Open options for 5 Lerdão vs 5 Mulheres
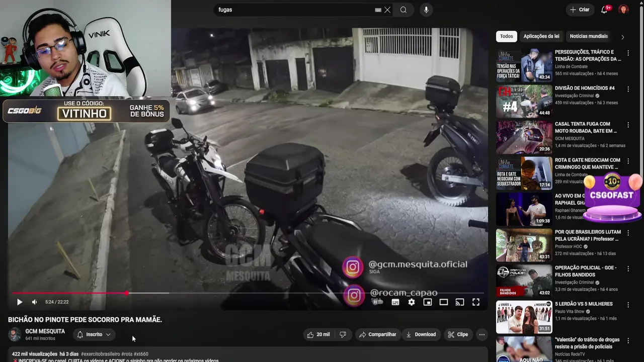Screen dimensions: 644x362 pyautogui.click(x=628, y=305)
